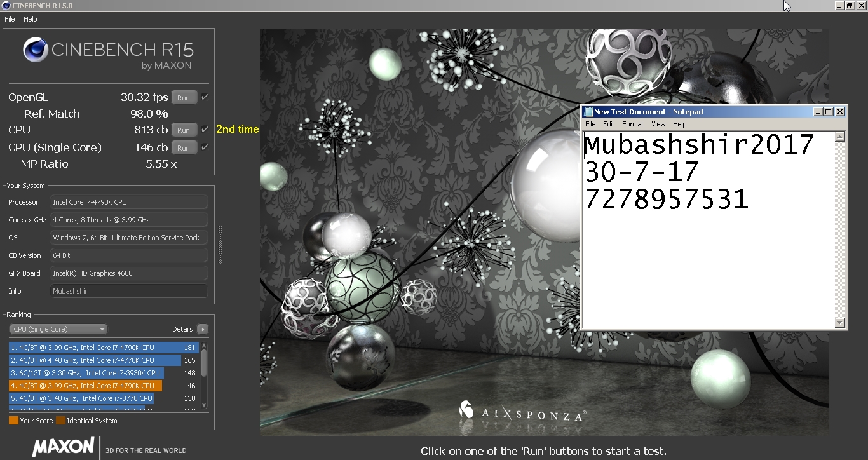
Task: Maximize the Notepad window
Action: tap(828, 112)
